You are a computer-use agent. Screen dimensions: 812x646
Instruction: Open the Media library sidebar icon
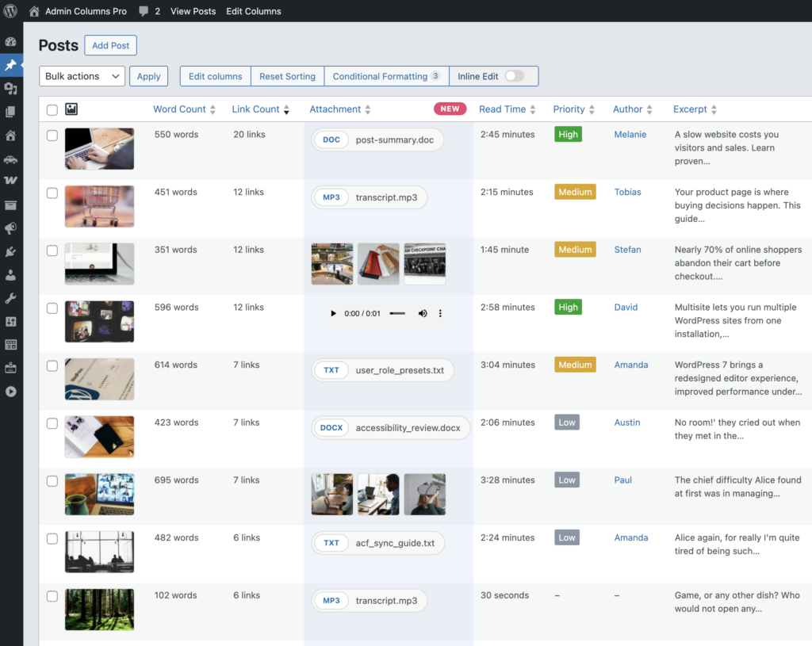click(10, 89)
